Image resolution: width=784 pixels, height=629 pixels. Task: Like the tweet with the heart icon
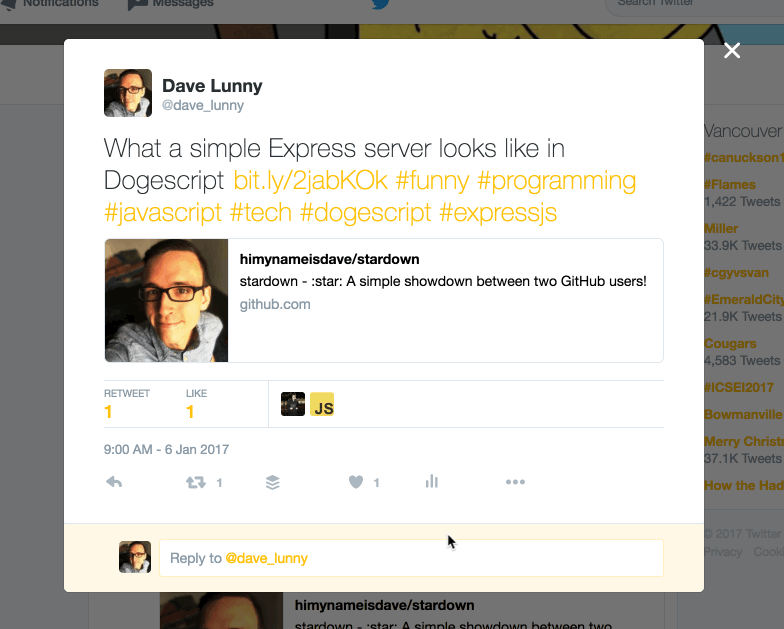click(x=356, y=482)
